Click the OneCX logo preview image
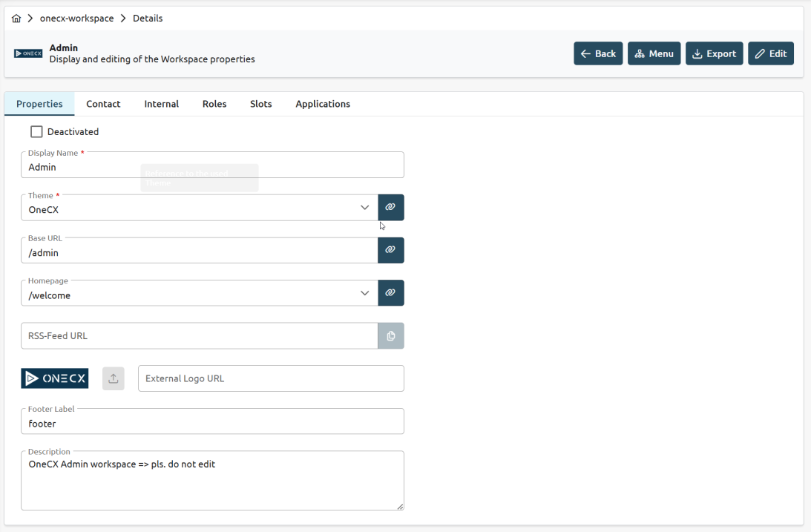Image resolution: width=811 pixels, height=532 pixels. (54, 378)
